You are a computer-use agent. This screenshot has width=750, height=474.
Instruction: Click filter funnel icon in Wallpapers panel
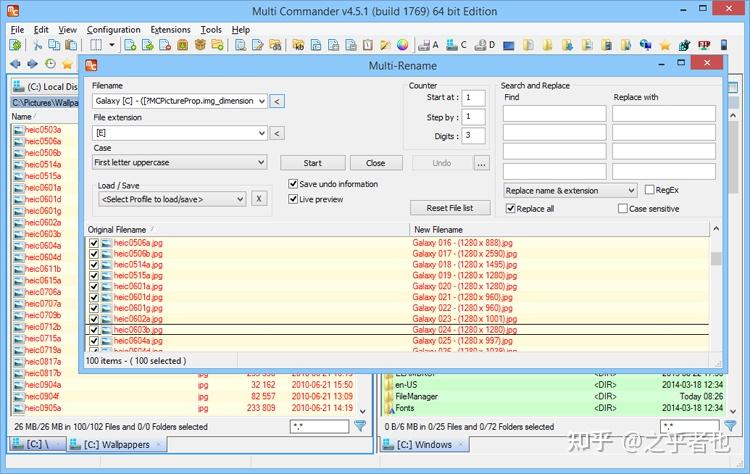click(360, 425)
